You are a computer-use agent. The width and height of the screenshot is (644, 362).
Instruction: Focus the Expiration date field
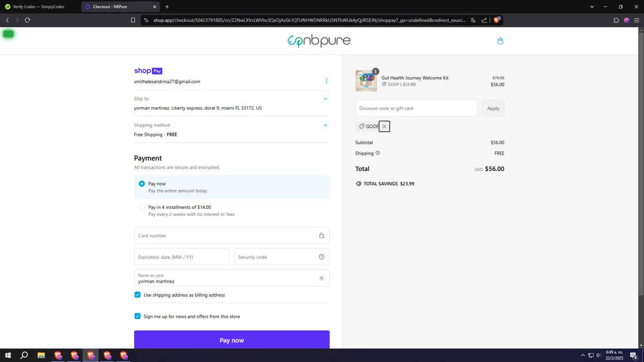(x=182, y=257)
